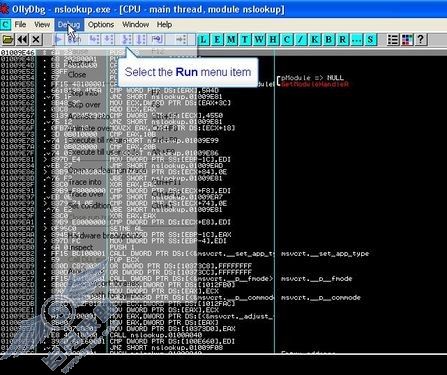Viewport: 447px width, 375px height.
Task: Show the CPU window (C button)
Action: (287, 40)
